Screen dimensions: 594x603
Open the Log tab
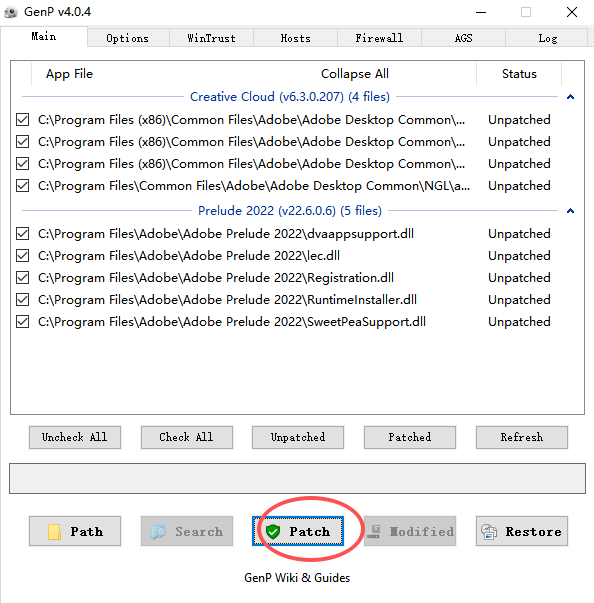(x=547, y=38)
